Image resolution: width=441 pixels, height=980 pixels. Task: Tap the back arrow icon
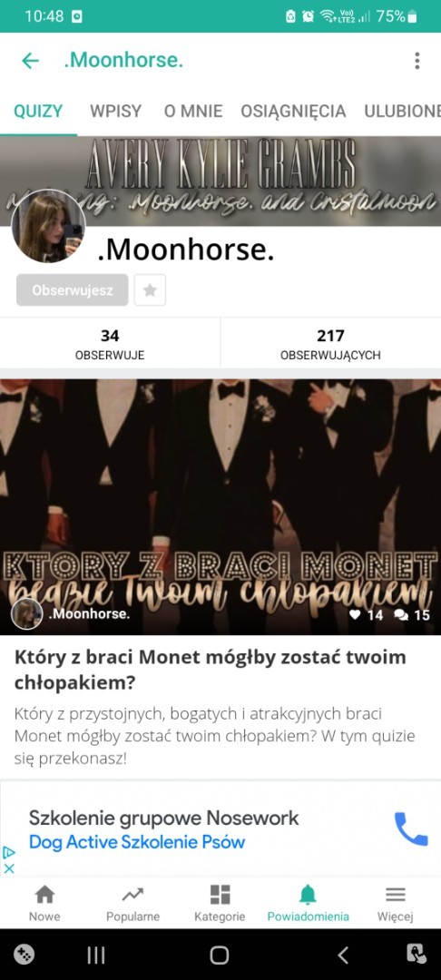coord(30,61)
